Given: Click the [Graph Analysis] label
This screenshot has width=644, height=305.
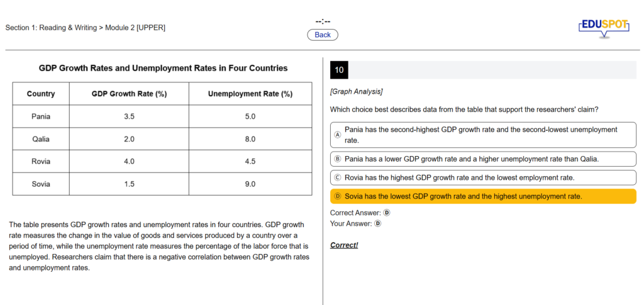Looking at the screenshot, I should (356, 92).
